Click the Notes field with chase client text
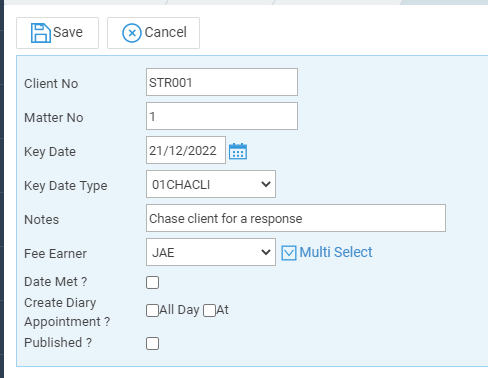488x378 pixels. (296, 218)
